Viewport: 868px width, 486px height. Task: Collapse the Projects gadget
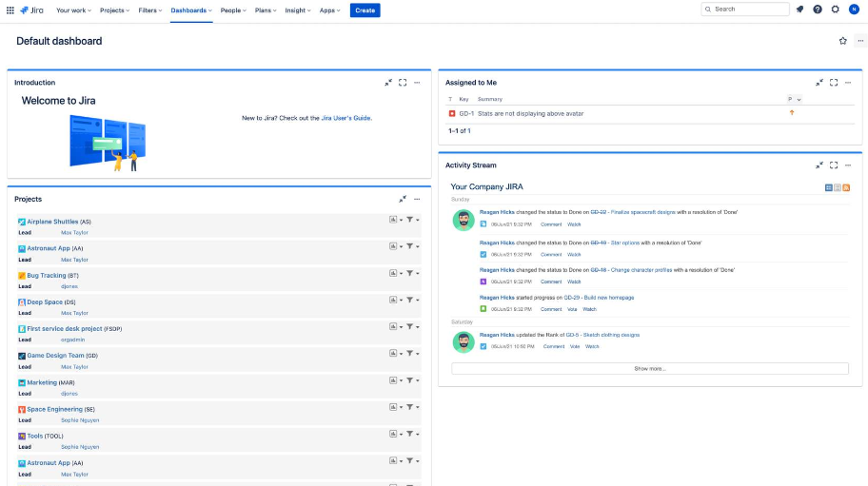pos(403,199)
